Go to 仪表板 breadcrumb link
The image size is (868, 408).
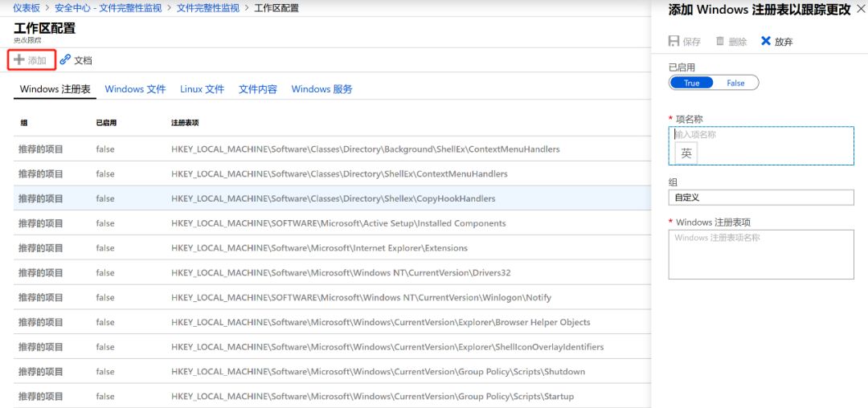click(27, 8)
